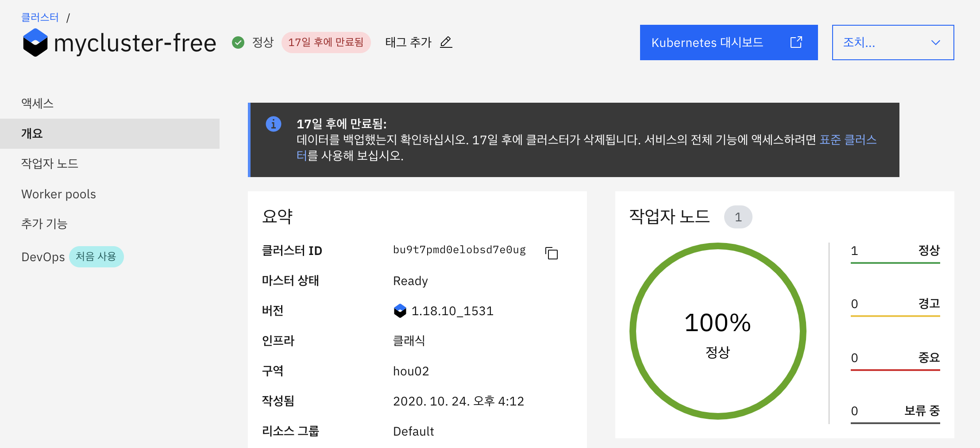Click the 요약 section heading
The width and height of the screenshot is (980, 448).
(x=278, y=216)
